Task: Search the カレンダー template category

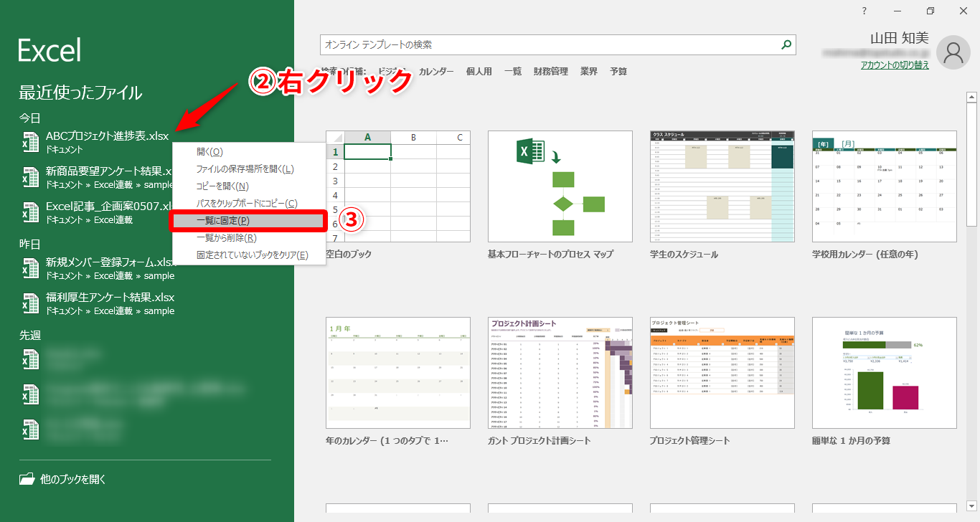Action: pos(436,72)
